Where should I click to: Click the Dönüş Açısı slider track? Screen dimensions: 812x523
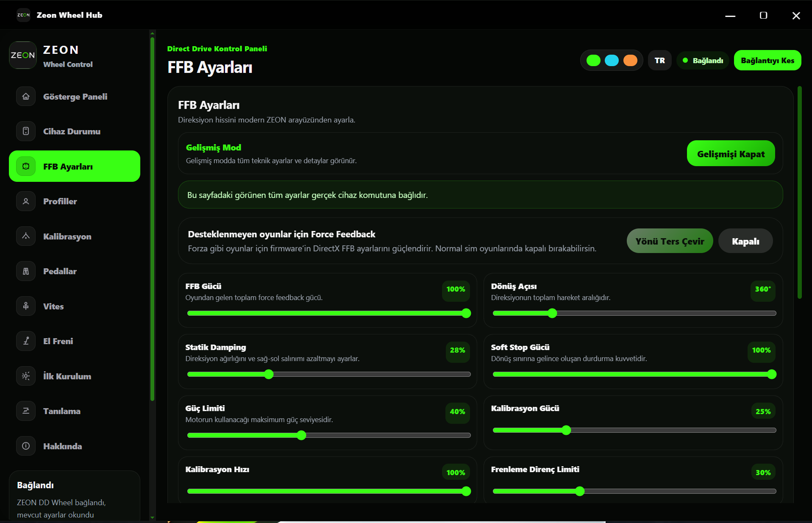point(634,313)
